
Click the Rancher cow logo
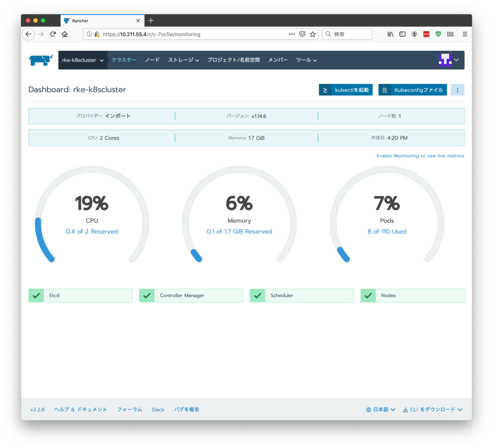pyautogui.click(x=41, y=60)
